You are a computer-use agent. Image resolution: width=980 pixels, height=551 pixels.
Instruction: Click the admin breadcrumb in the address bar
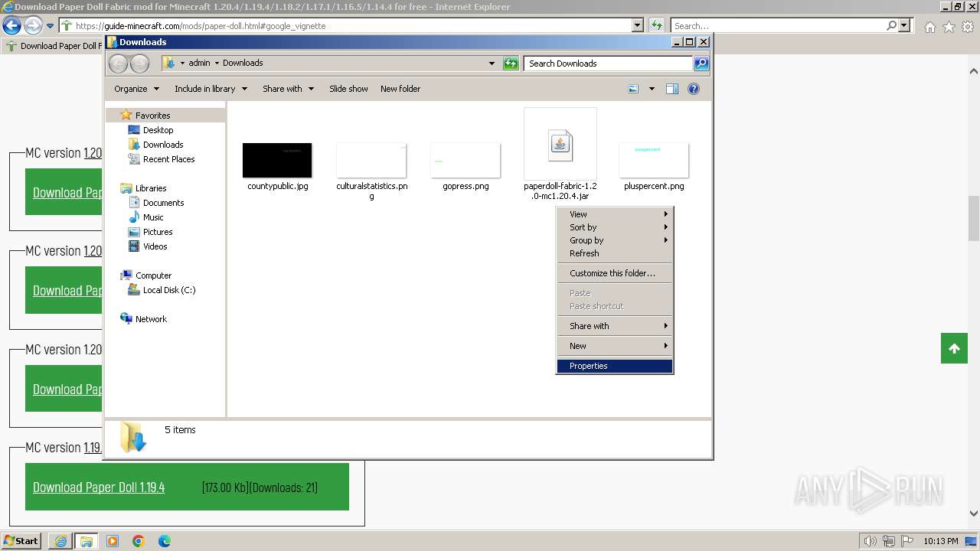pos(199,63)
